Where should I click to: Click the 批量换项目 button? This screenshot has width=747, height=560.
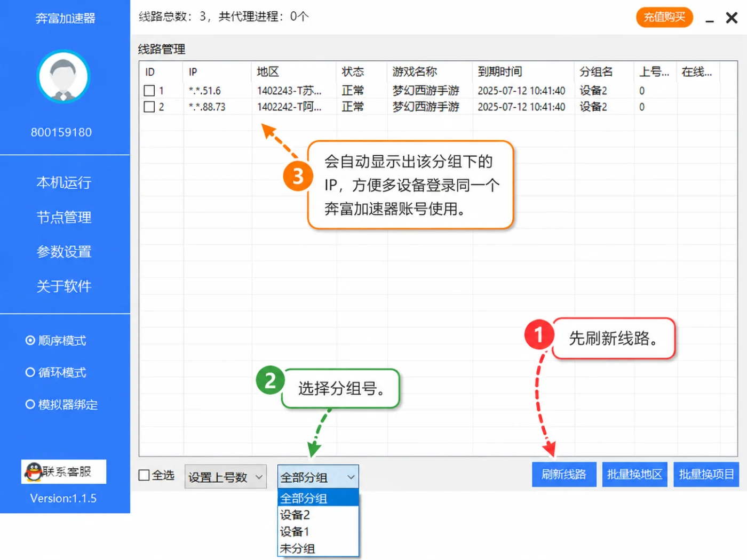tap(706, 474)
